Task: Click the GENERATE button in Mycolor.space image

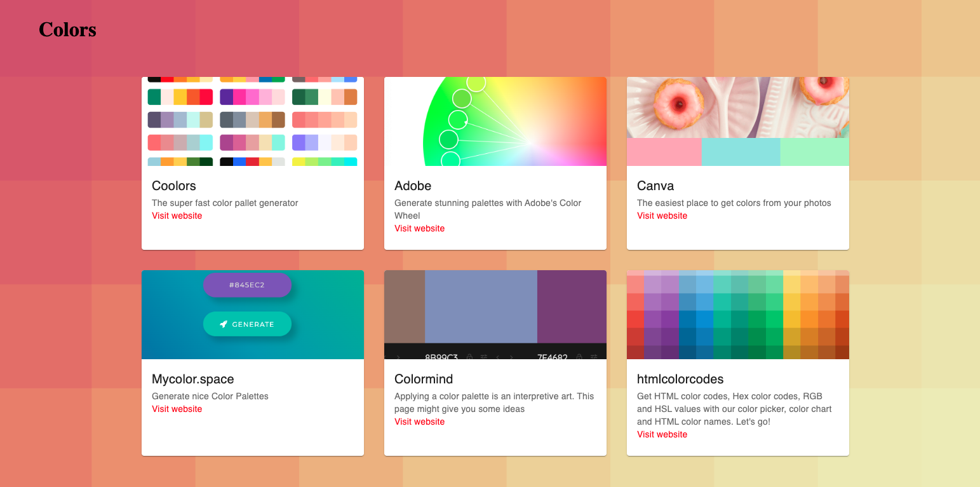Action: pyautogui.click(x=247, y=324)
